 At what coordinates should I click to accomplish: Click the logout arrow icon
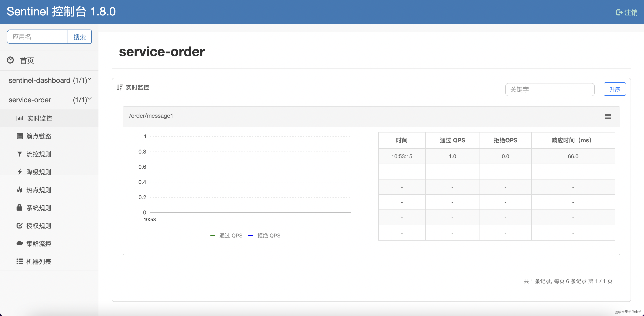pos(619,12)
